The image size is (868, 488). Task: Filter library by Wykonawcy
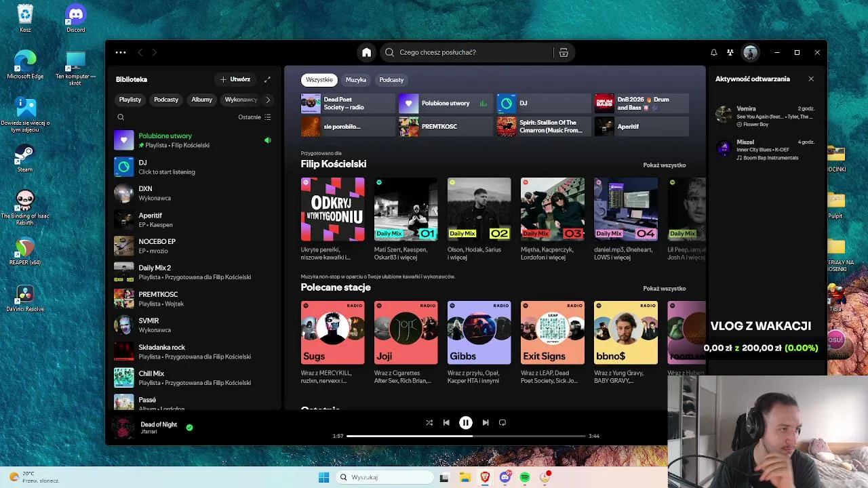point(241,100)
